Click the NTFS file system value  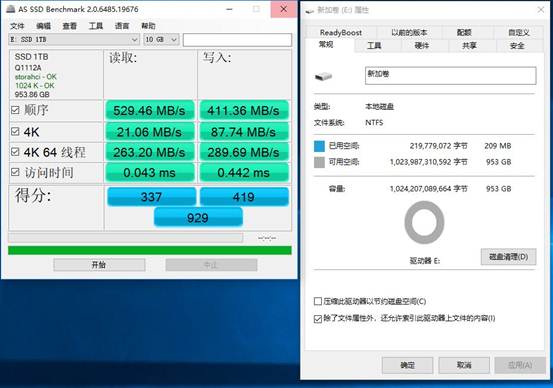click(374, 122)
